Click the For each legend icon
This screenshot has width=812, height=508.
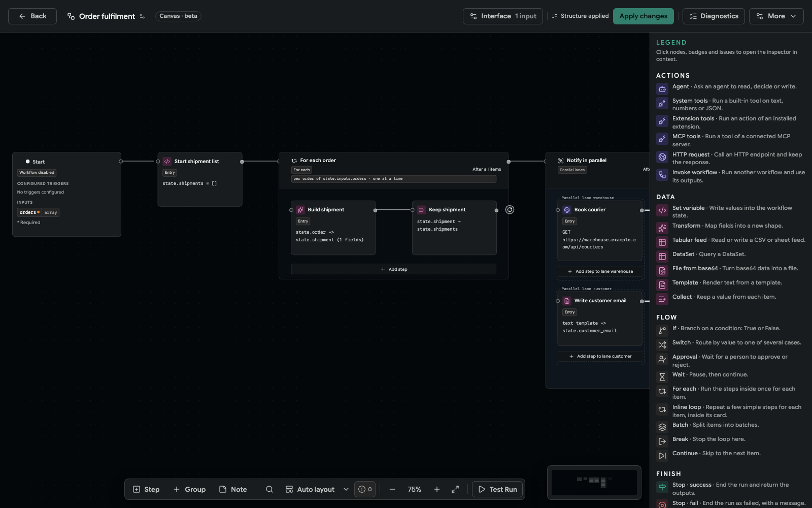[662, 391]
